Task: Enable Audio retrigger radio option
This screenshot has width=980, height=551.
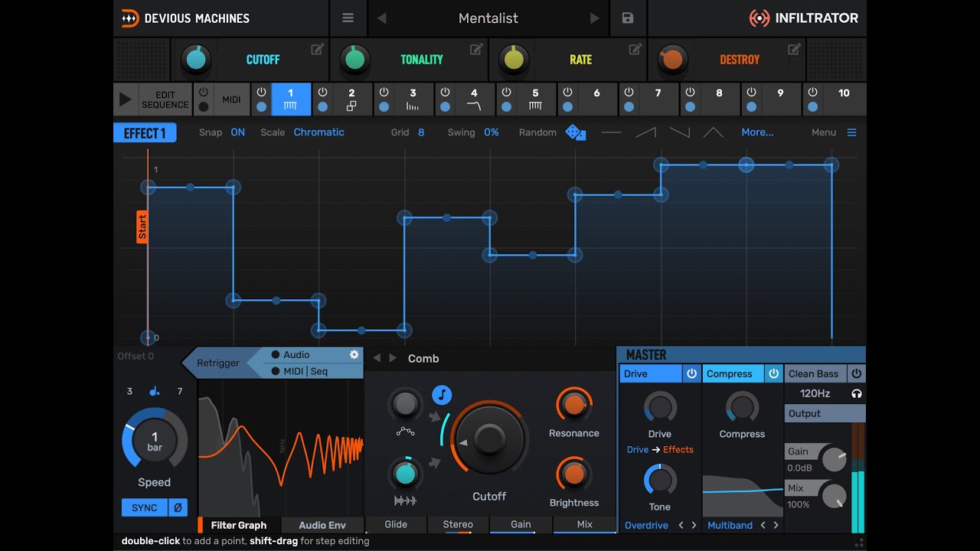Action: click(276, 355)
